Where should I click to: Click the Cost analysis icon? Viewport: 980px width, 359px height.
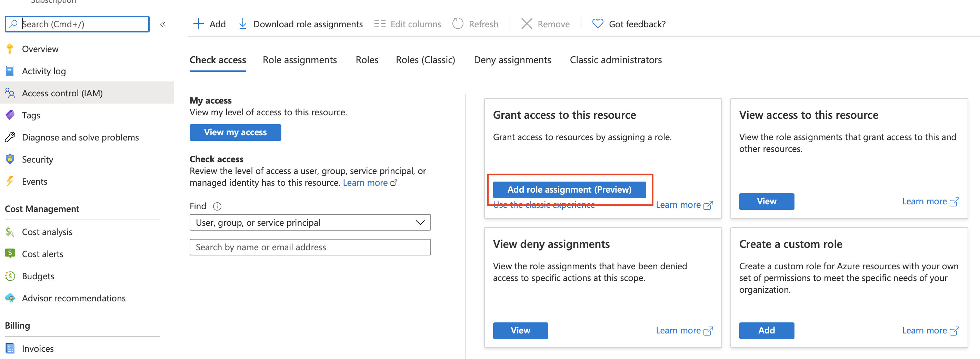10,232
